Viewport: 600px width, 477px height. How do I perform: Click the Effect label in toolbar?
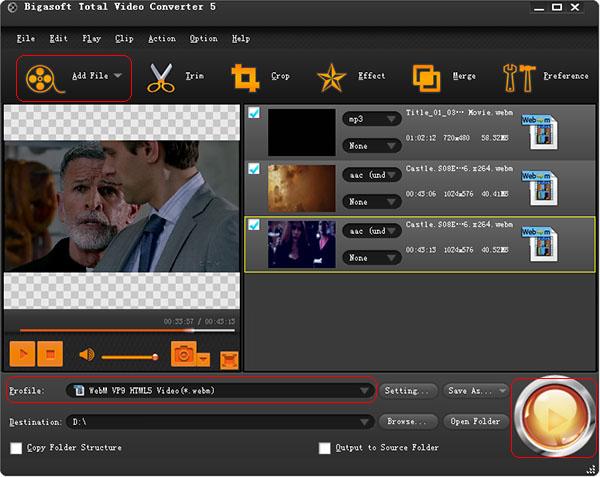click(372, 76)
